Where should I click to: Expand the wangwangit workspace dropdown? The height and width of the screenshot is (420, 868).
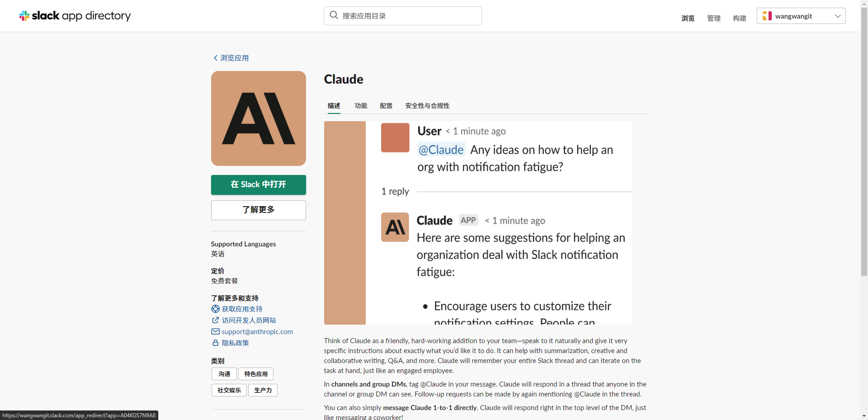pyautogui.click(x=837, y=16)
